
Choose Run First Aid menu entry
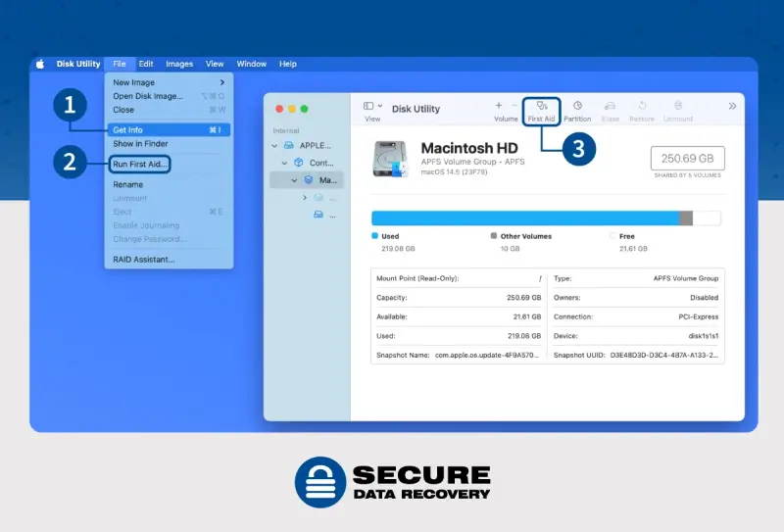pyautogui.click(x=139, y=164)
